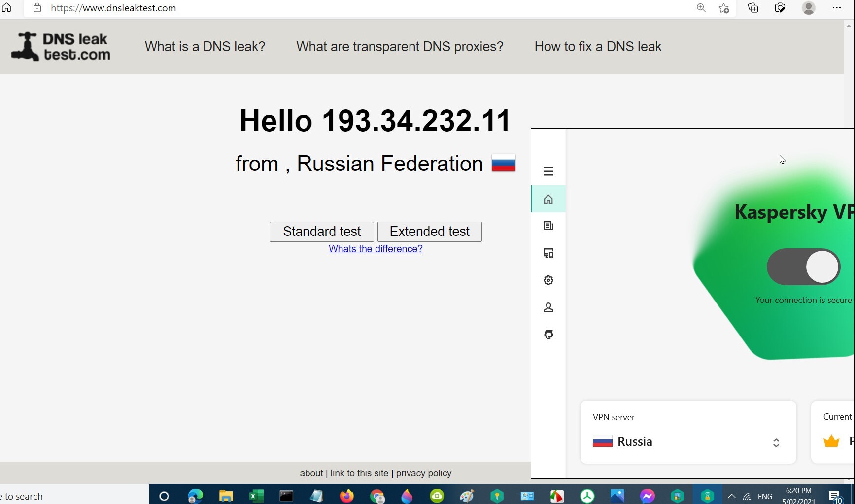Open Paint palette icon on the taskbar
Screen dimensions: 855x504
[467, 496]
